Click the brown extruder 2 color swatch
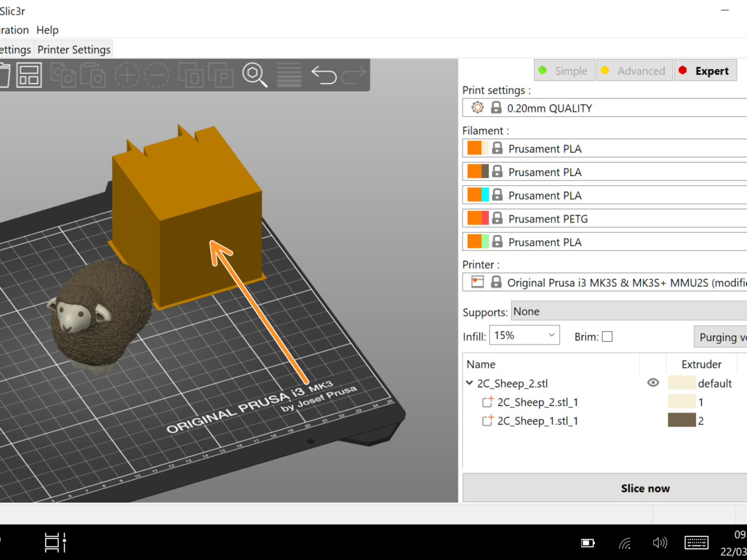This screenshot has width=747, height=560. pos(682,420)
